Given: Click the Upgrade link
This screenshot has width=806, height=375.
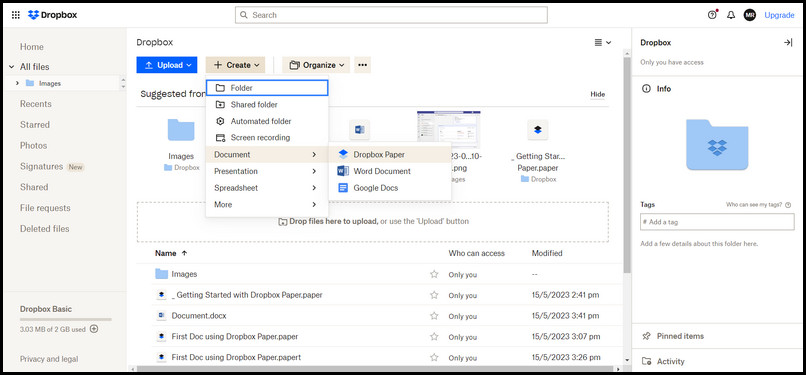Looking at the screenshot, I should point(779,15).
